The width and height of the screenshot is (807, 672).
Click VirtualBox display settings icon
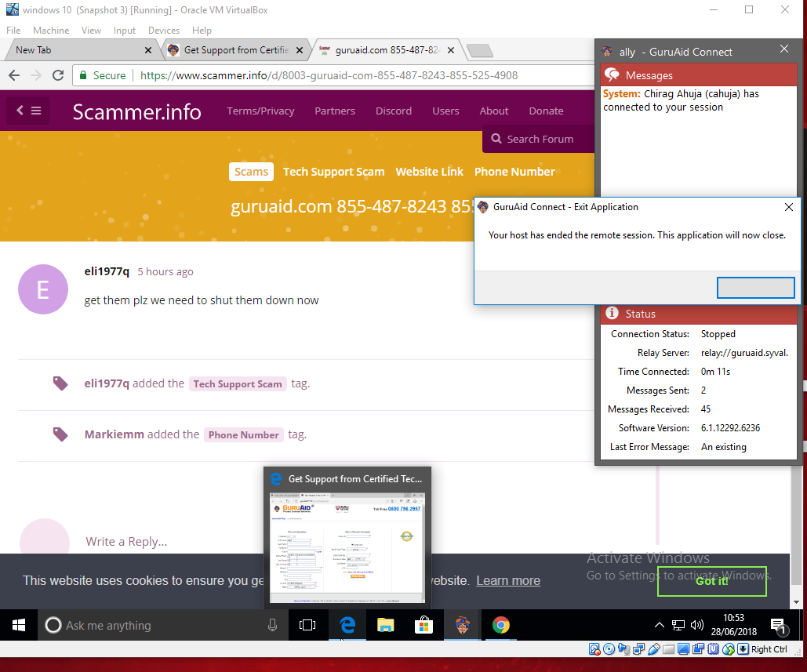684,649
